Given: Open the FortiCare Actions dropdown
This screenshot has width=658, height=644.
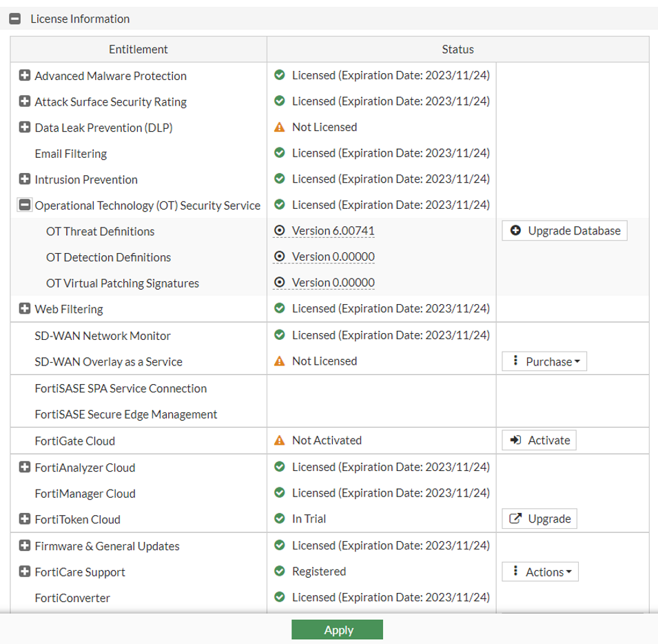Looking at the screenshot, I should pyautogui.click(x=541, y=572).
